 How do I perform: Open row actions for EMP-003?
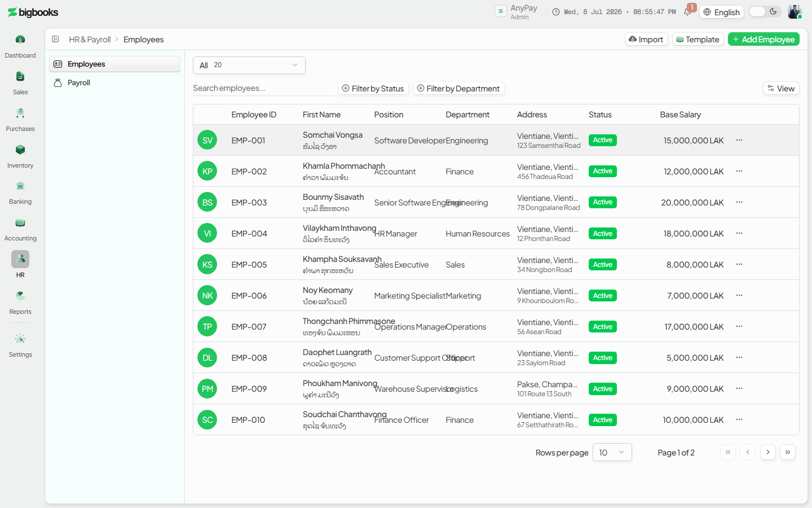pos(739,202)
